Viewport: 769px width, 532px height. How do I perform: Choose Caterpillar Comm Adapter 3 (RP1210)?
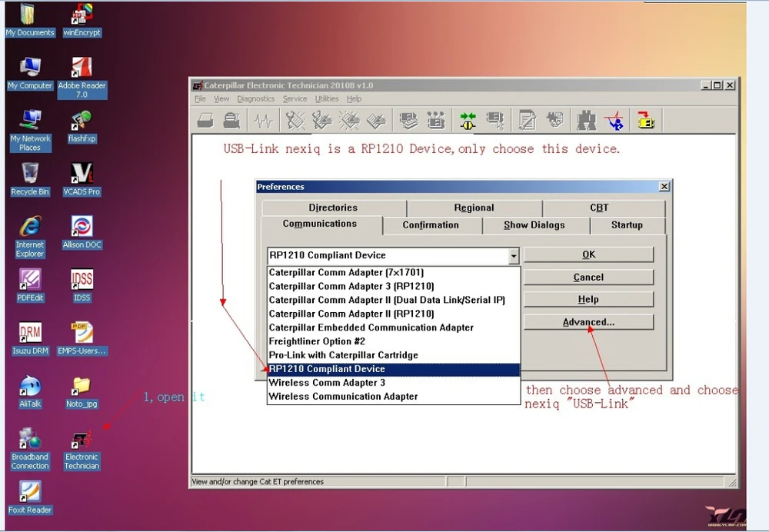tap(393, 286)
